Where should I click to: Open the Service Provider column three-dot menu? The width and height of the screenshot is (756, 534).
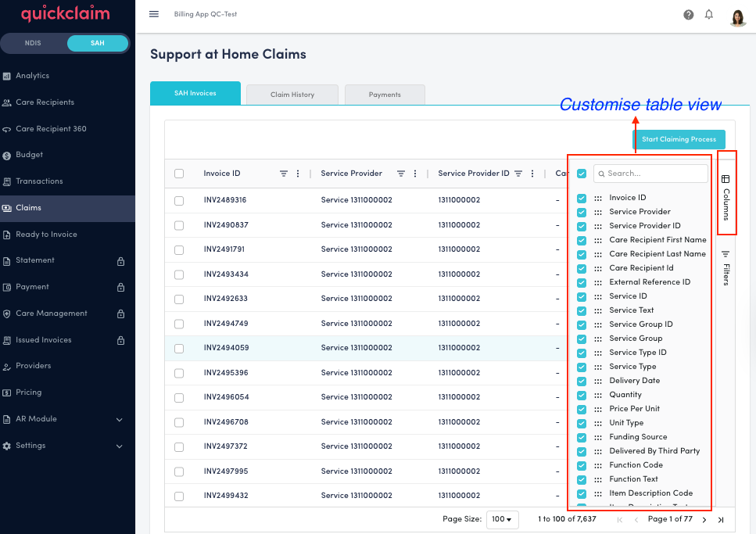click(415, 174)
